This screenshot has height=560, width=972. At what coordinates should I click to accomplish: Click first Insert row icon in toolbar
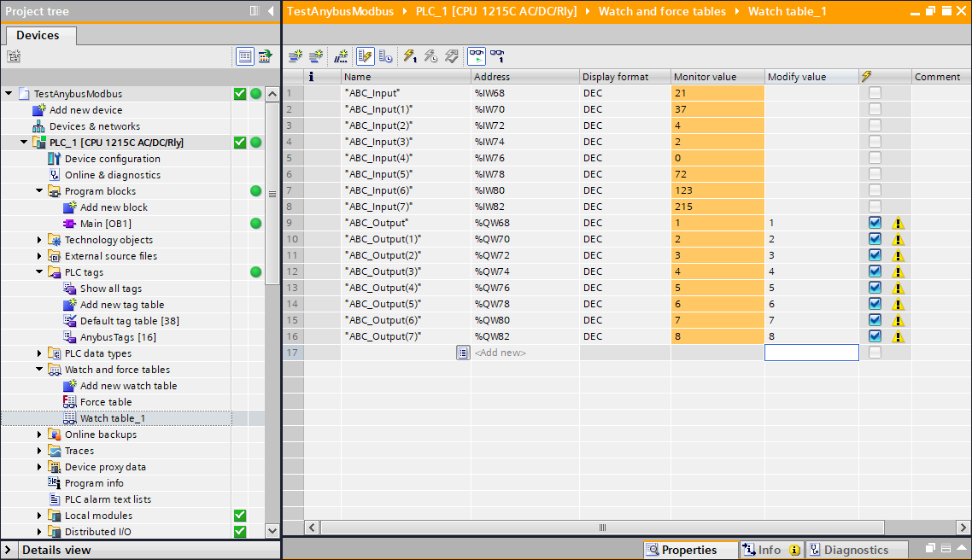[295, 56]
